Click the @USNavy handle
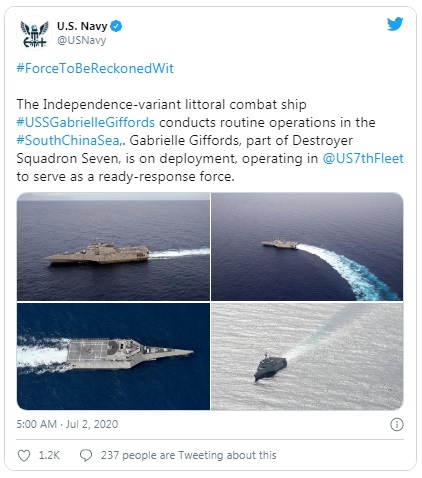Viewport: 422px width, 478px height. pyautogui.click(x=82, y=40)
